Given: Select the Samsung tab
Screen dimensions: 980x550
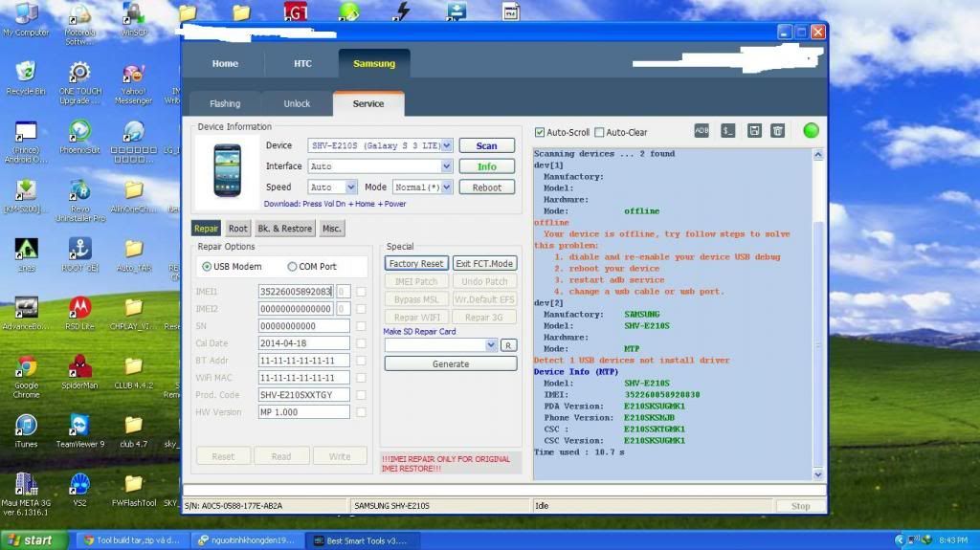Looking at the screenshot, I should point(374,64).
